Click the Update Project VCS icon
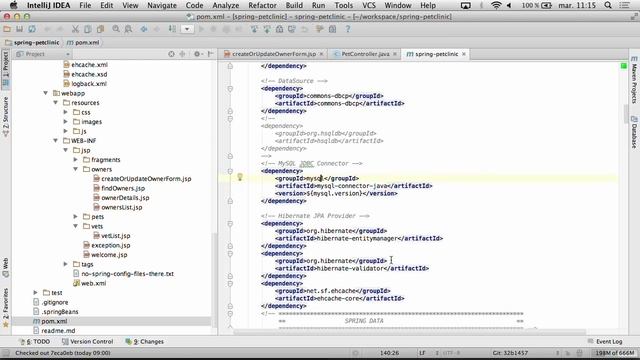Image resolution: width=640 pixels, height=360 pixels. point(254,29)
